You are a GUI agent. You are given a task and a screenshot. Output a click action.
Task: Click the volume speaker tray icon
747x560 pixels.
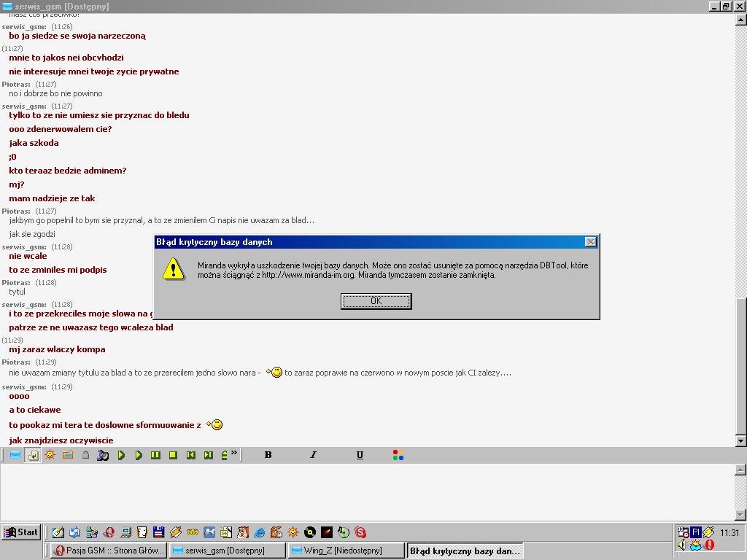pyautogui.click(x=682, y=545)
